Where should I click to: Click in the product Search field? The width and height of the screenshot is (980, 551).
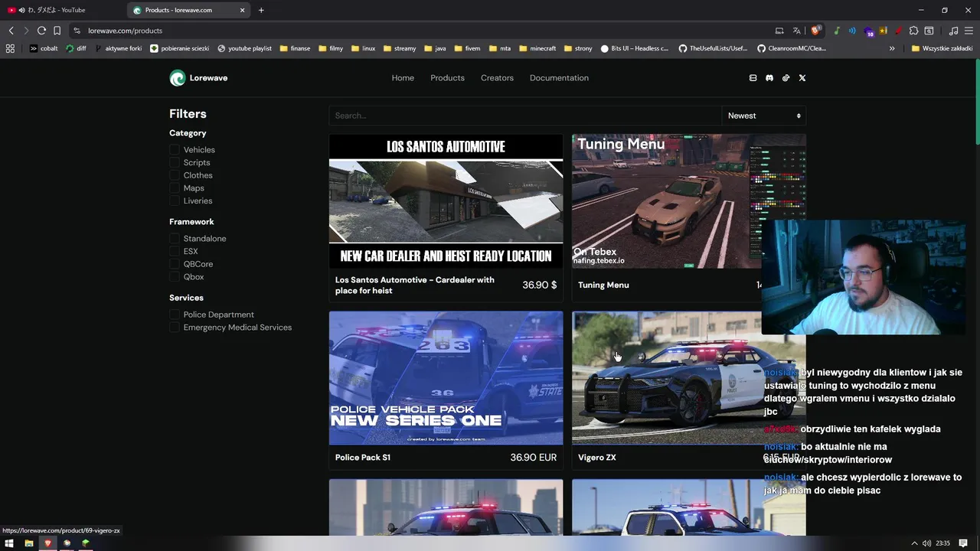coord(525,116)
